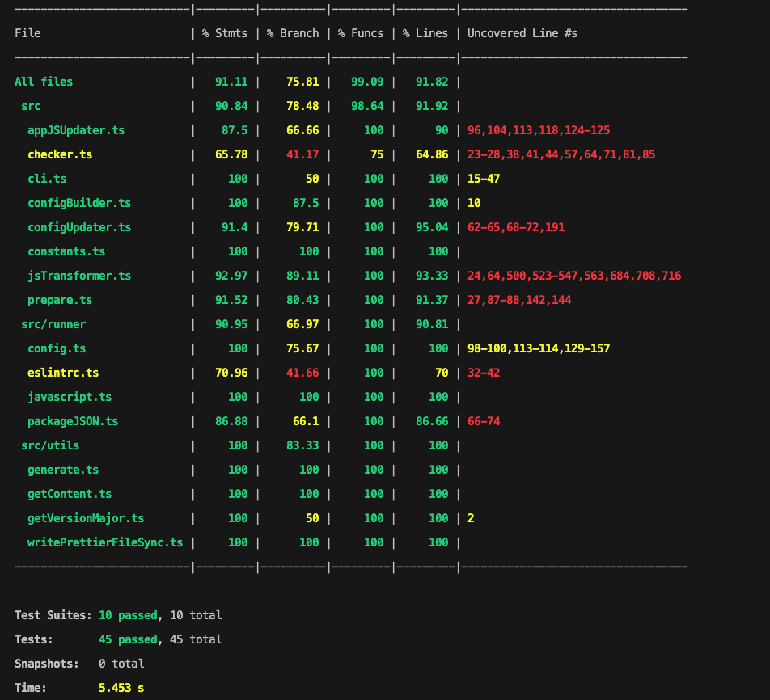Click checker.ts uncovered lines 23-28,38,41...
The width and height of the screenshot is (770, 700).
[x=561, y=154]
